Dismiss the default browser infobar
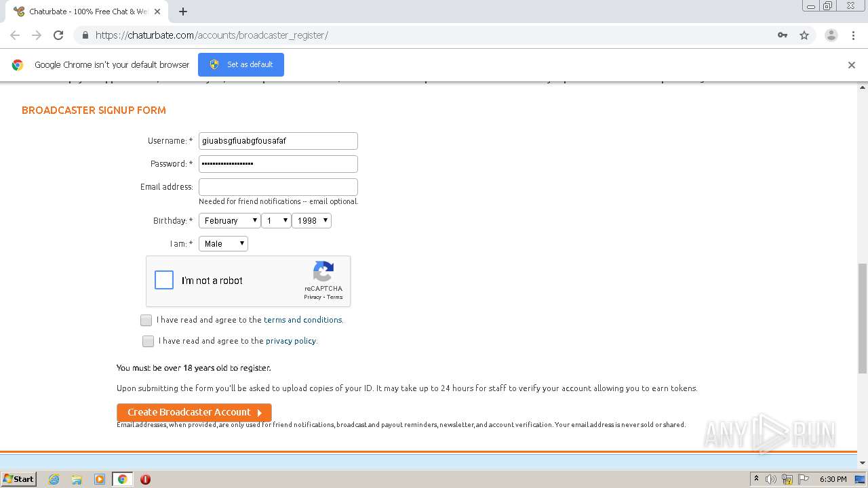This screenshot has height=488, width=868. [x=852, y=65]
